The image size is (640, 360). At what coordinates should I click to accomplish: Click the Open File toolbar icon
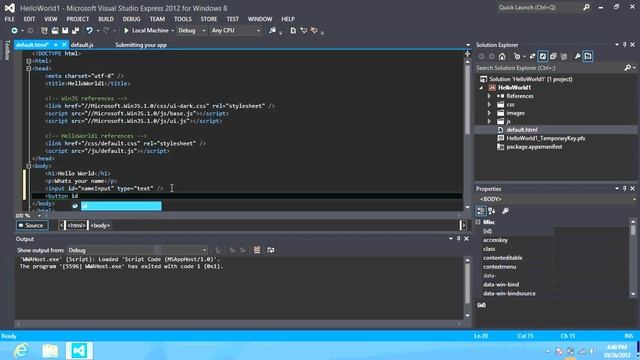click(x=55, y=31)
